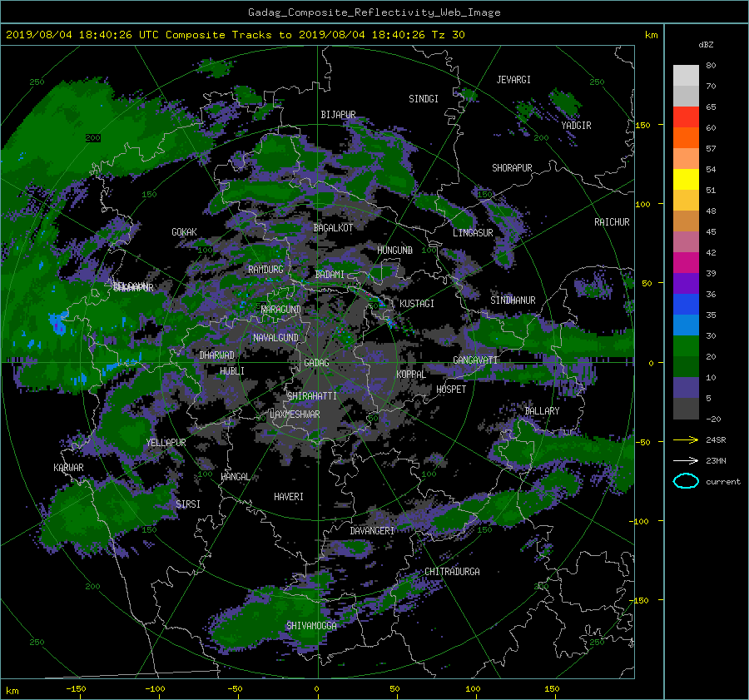Select the HANGAL city label
Viewport: 749px width, 700px height.
coord(236,477)
